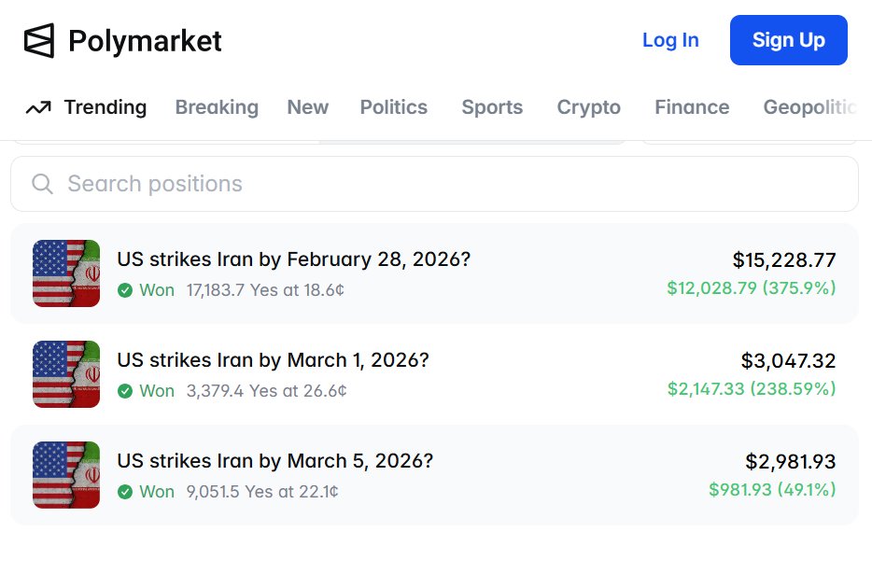Open 'US strikes Iran by March 1, 2026?' market

tap(273, 360)
